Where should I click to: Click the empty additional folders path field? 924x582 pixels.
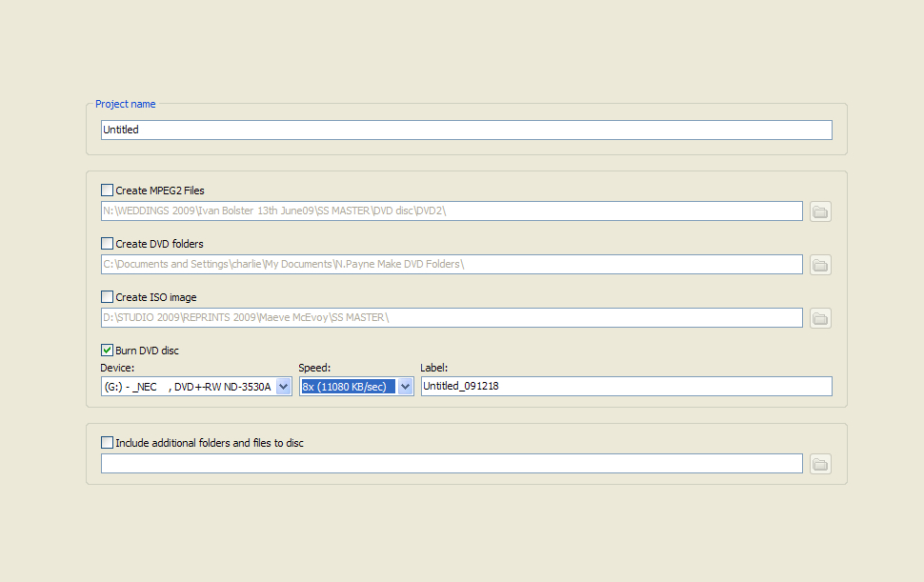pyautogui.click(x=452, y=463)
